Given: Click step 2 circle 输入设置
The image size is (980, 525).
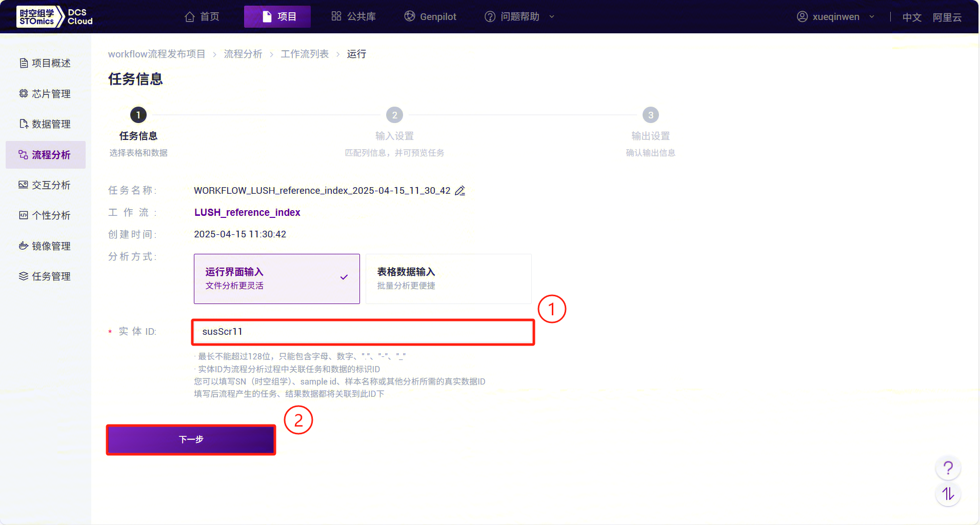Looking at the screenshot, I should pos(394,115).
